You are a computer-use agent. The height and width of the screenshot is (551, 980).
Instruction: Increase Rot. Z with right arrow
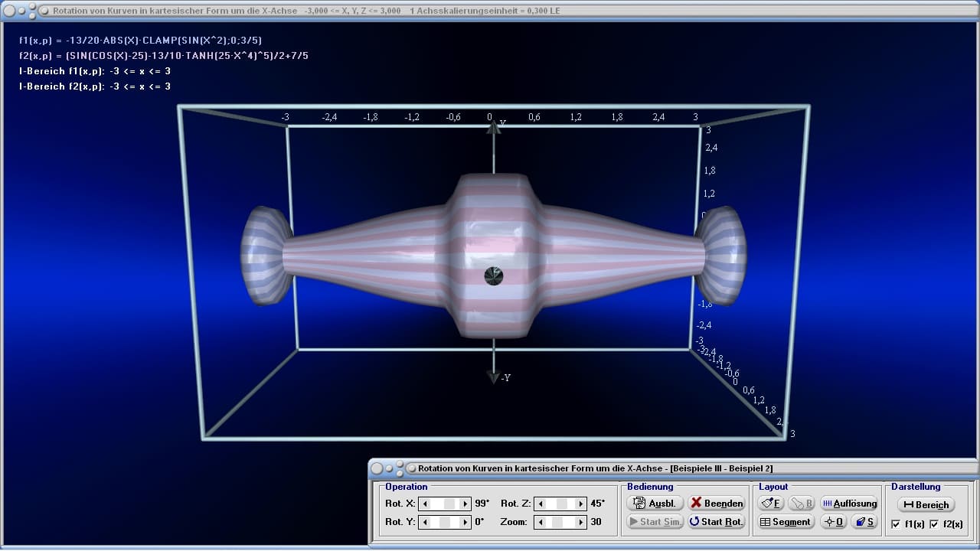tap(580, 504)
